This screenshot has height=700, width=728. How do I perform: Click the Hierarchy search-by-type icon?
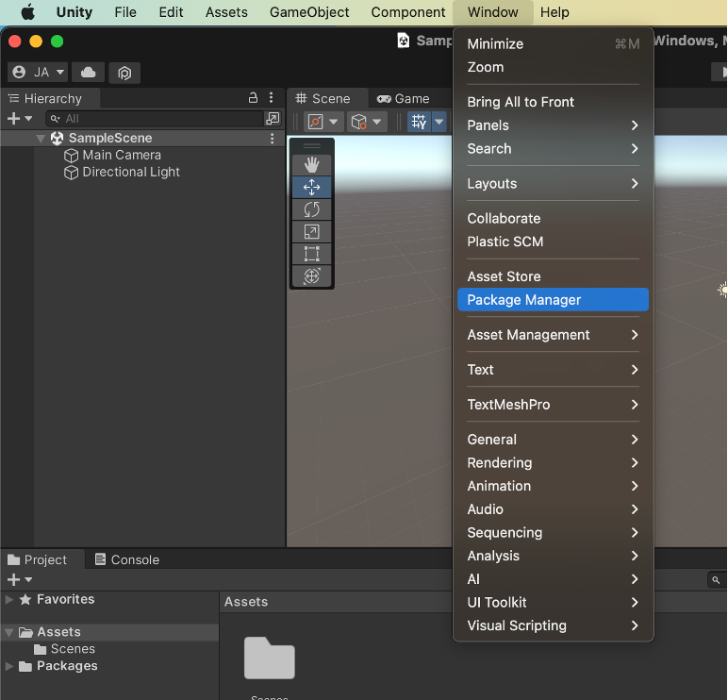pyautogui.click(x=273, y=119)
